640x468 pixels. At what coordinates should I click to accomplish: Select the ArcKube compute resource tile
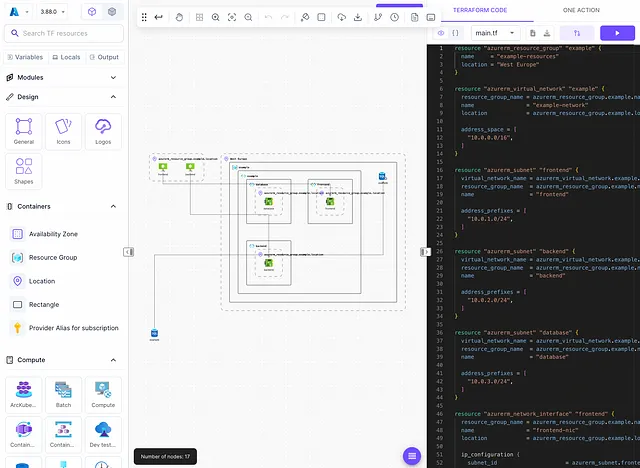click(x=24, y=395)
